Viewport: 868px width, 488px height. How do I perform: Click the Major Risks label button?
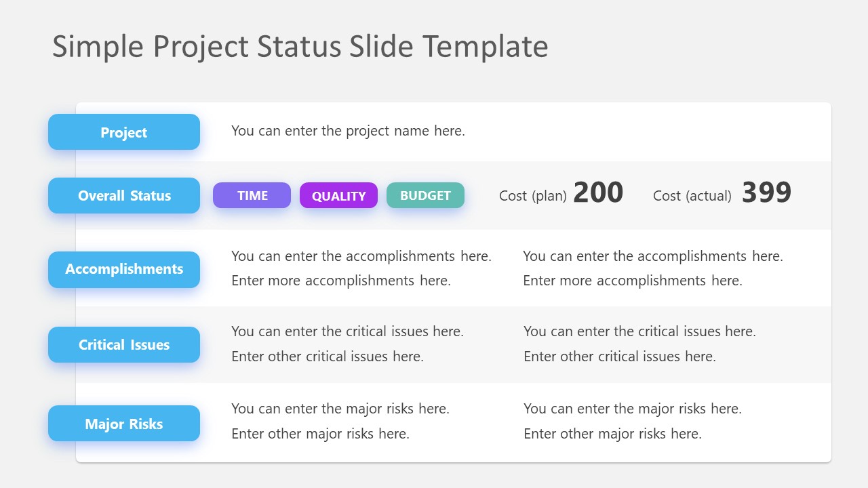tap(124, 424)
